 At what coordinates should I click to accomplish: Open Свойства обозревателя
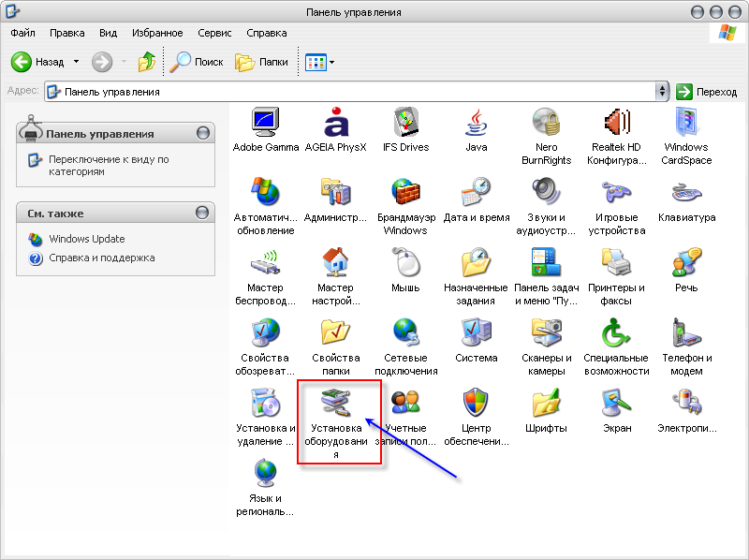pos(266,346)
